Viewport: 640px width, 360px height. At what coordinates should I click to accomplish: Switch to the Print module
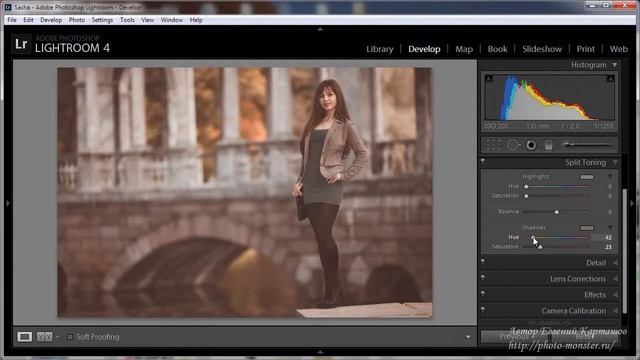(x=586, y=49)
